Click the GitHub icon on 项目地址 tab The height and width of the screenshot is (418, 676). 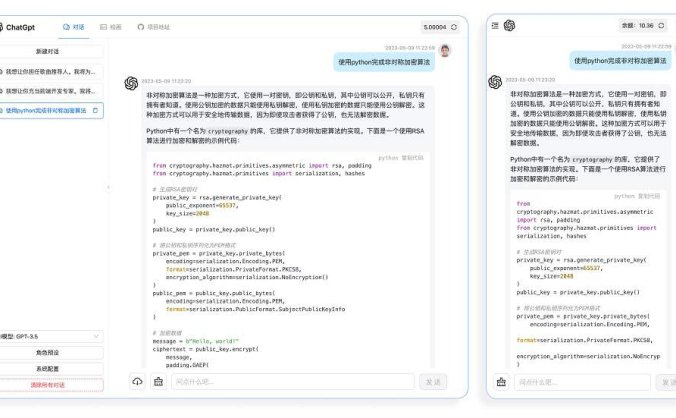click(141, 27)
